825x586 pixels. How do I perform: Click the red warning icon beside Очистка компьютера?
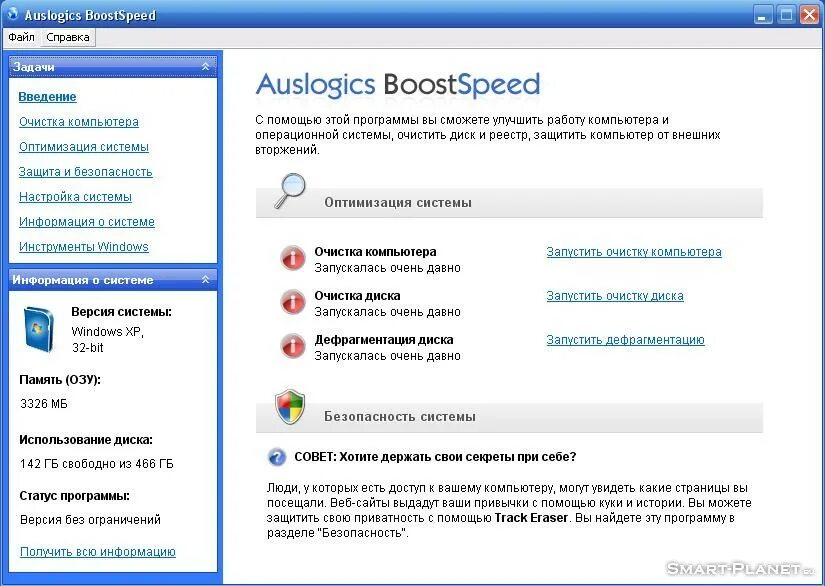[x=293, y=258]
